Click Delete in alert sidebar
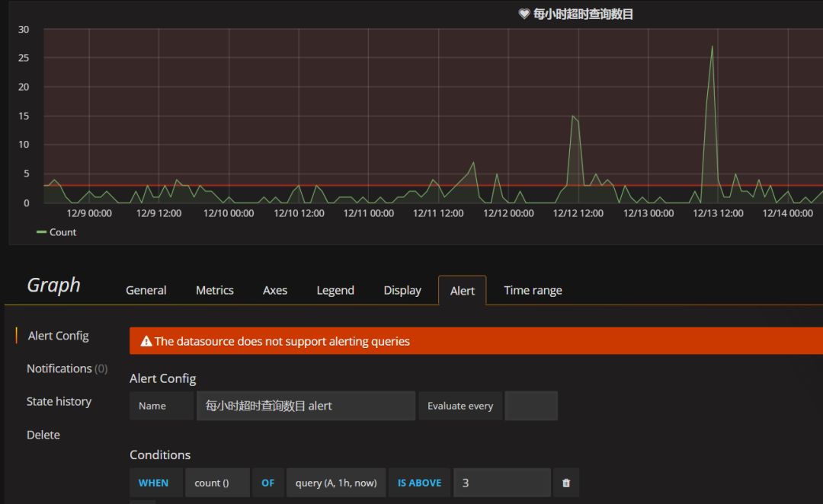Screen dimensions: 823x504 point(43,435)
